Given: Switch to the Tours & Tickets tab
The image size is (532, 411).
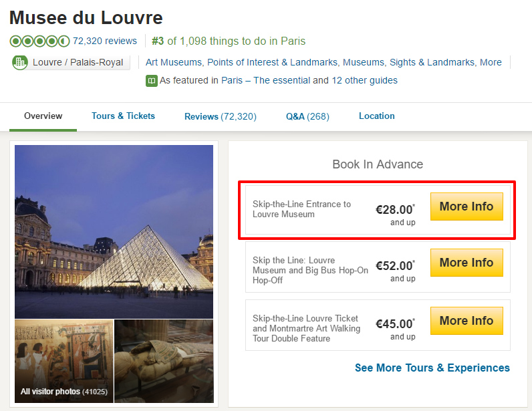Looking at the screenshot, I should pyautogui.click(x=123, y=116).
